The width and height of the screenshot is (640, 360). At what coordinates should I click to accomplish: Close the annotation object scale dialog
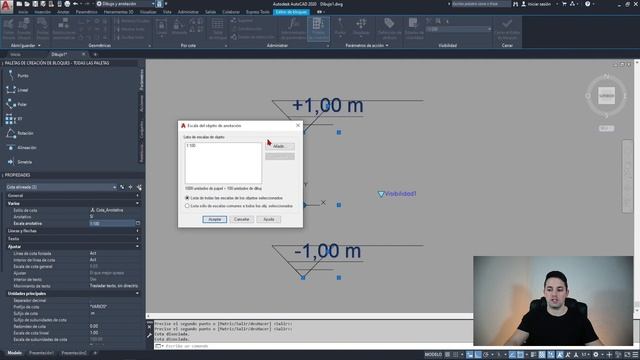point(298,125)
